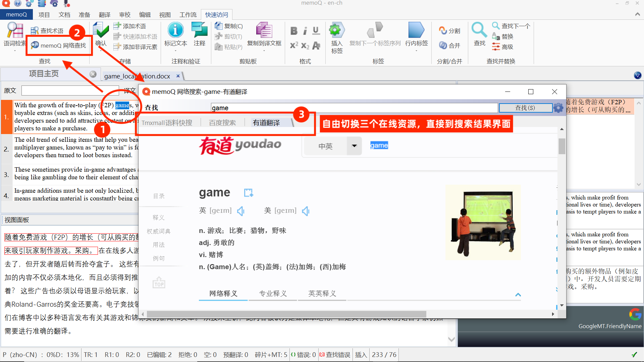Jump to 权威词典 section
This screenshot has width=644, height=362.
159,231
